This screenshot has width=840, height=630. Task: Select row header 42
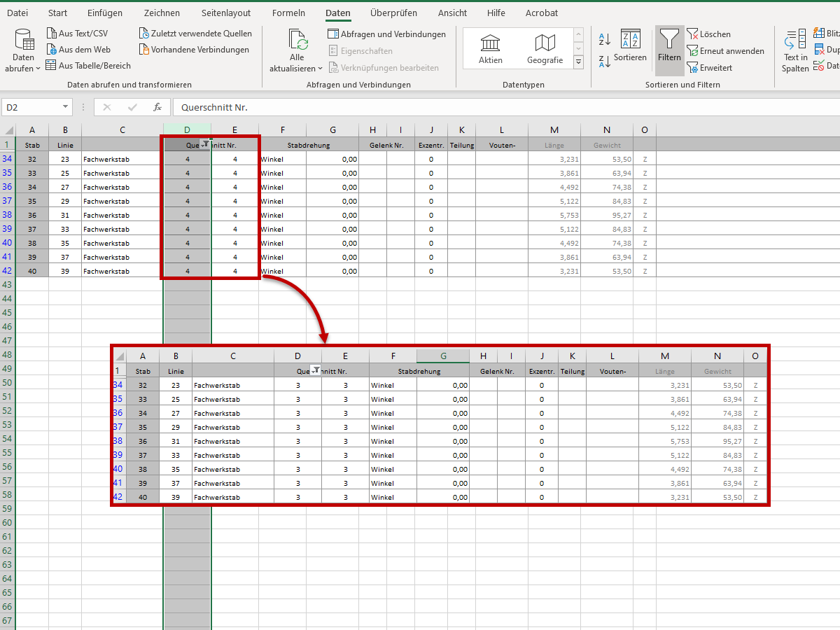[8, 271]
